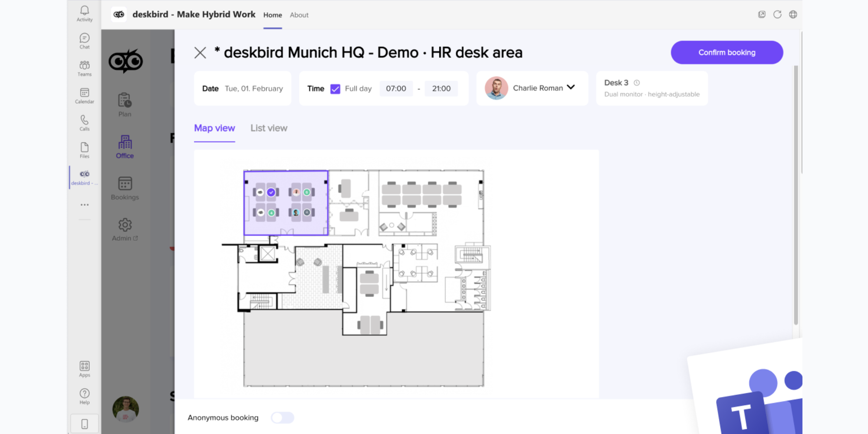Click the pop-out app icon in header
The height and width of the screenshot is (434, 868).
[762, 14]
